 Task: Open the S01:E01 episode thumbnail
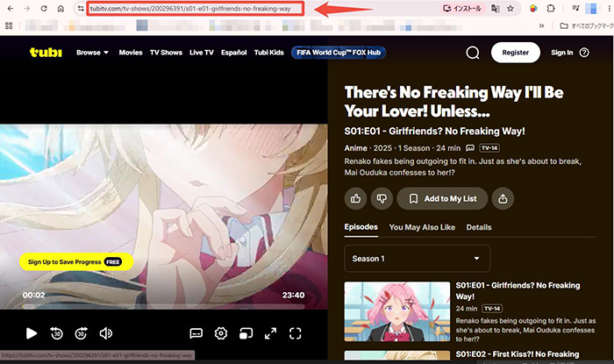coord(397,311)
